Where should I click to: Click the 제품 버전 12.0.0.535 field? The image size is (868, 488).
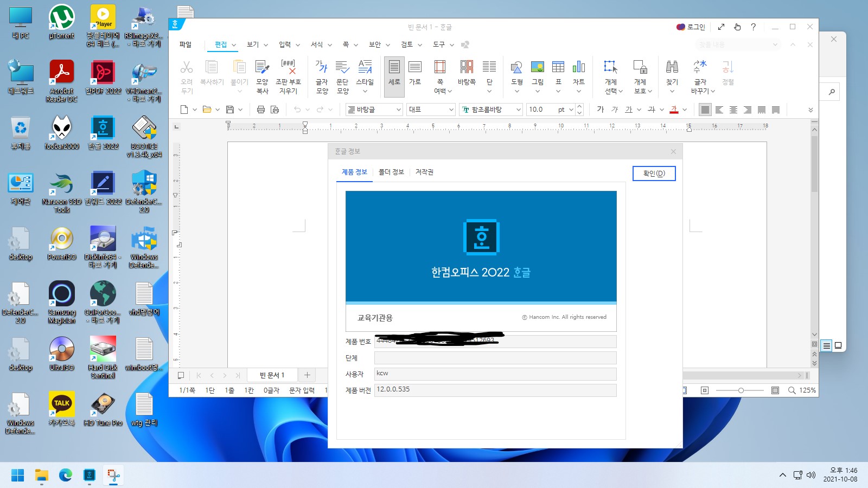[x=495, y=390]
